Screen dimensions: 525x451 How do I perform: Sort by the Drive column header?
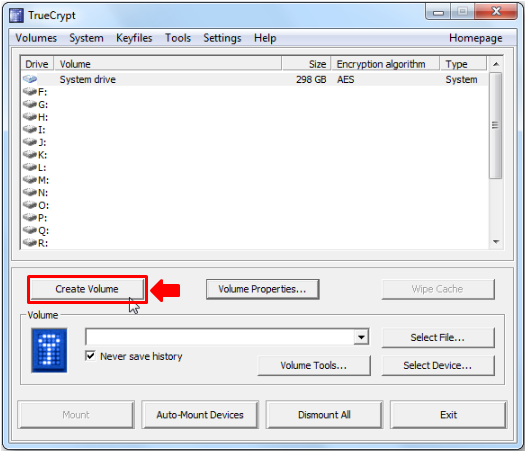click(37, 64)
